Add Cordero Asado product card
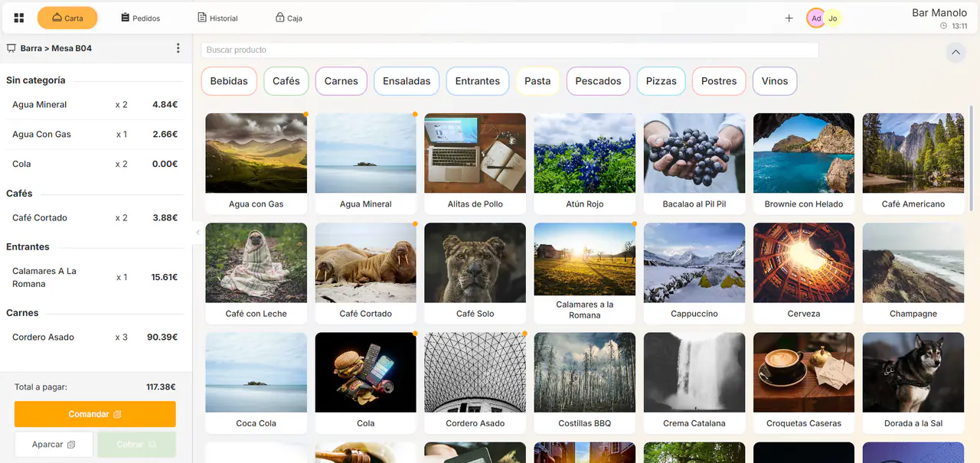Screen dimensions: 980x463 pos(475,383)
